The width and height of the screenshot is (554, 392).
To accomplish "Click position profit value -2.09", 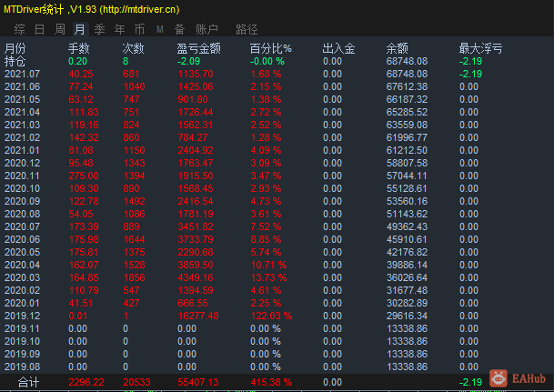I will pos(188,62).
